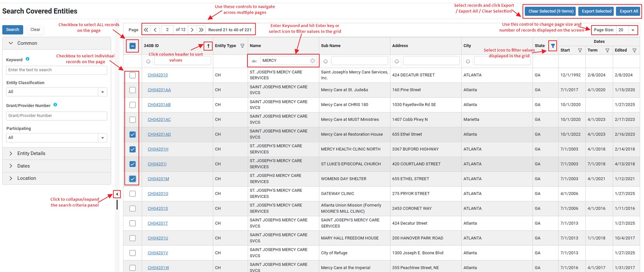
Task: Open the CH04201H entity link
Action: coord(158,149)
